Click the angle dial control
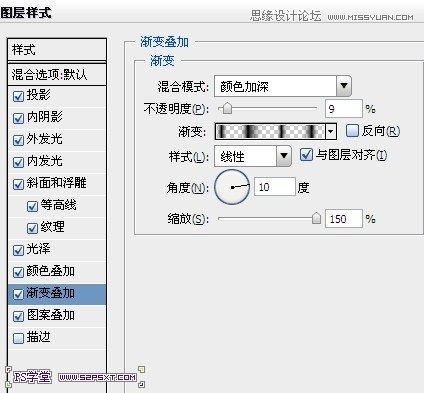 [x=232, y=187]
